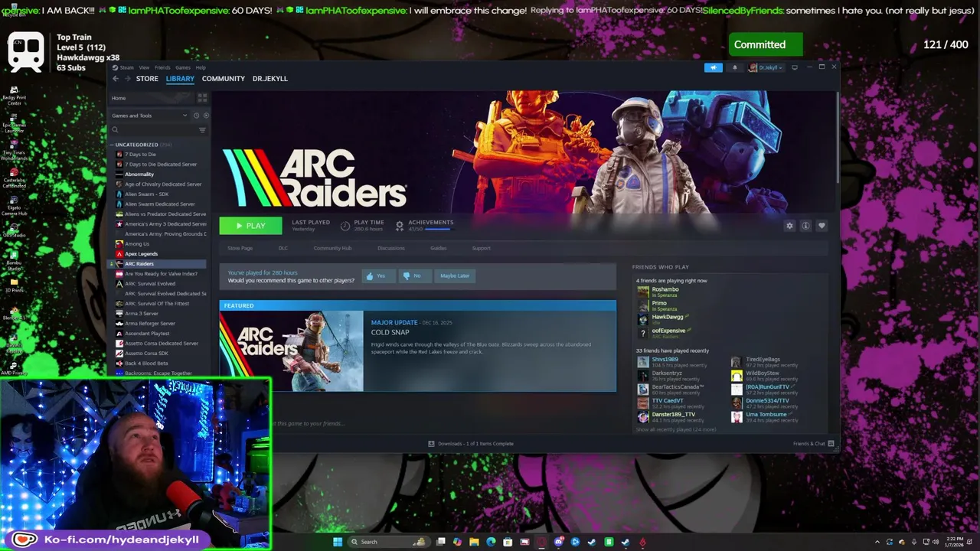Image resolution: width=980 pixels, height=551 pixels.
Task: Open Downloads manager in the status bar
Action: point(471,444)
